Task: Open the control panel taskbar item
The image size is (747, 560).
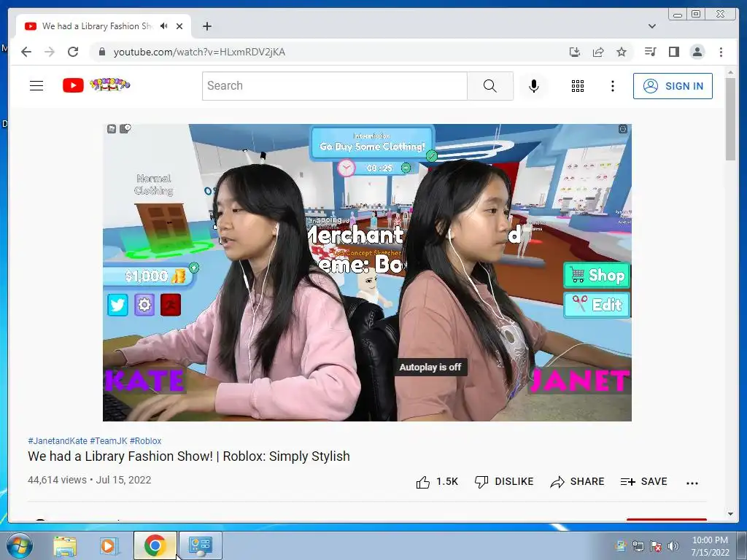Action: pos(200,545)
